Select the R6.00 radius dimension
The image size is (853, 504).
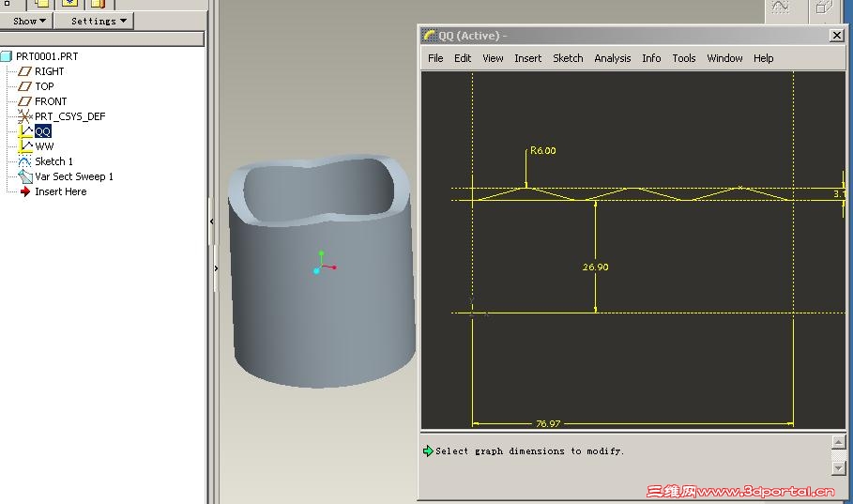tap(543, 151)
